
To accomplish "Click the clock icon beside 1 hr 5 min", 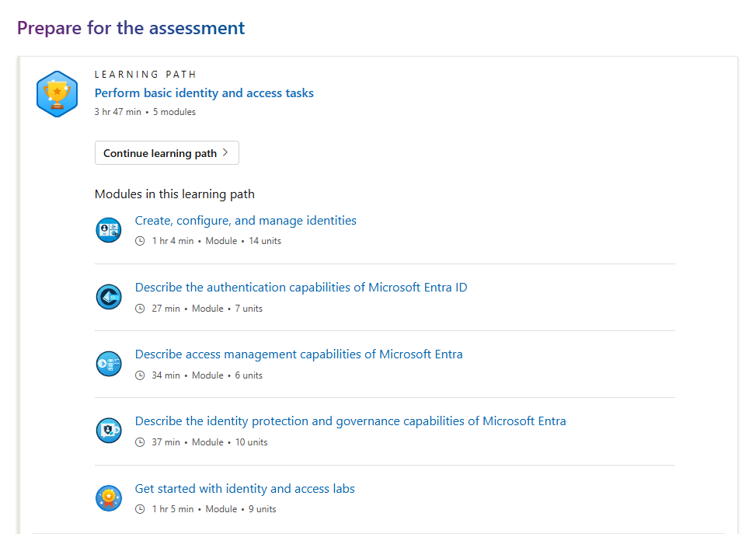I will (x=140, y=509).
